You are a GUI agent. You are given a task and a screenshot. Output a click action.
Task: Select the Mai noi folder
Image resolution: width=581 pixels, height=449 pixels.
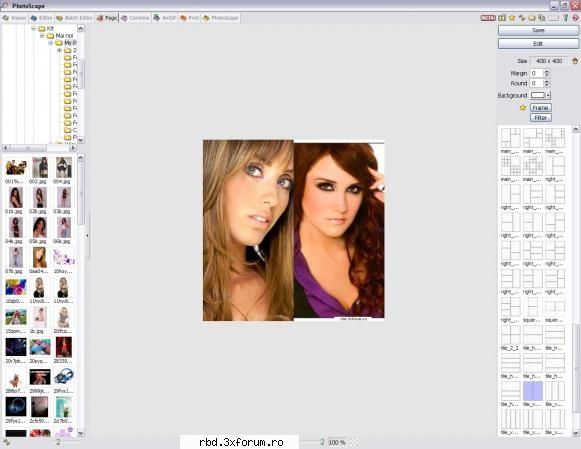[x=64, y=36]
